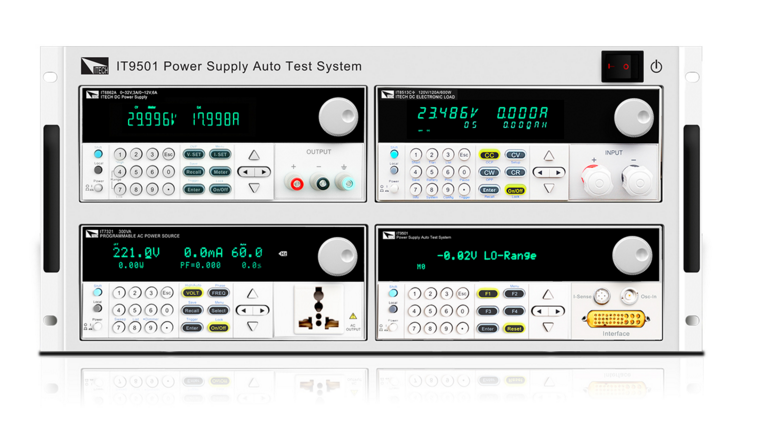Screen dimensions: 782x430
Task: Click the universal AC output socket
Action: pos(319,310)
